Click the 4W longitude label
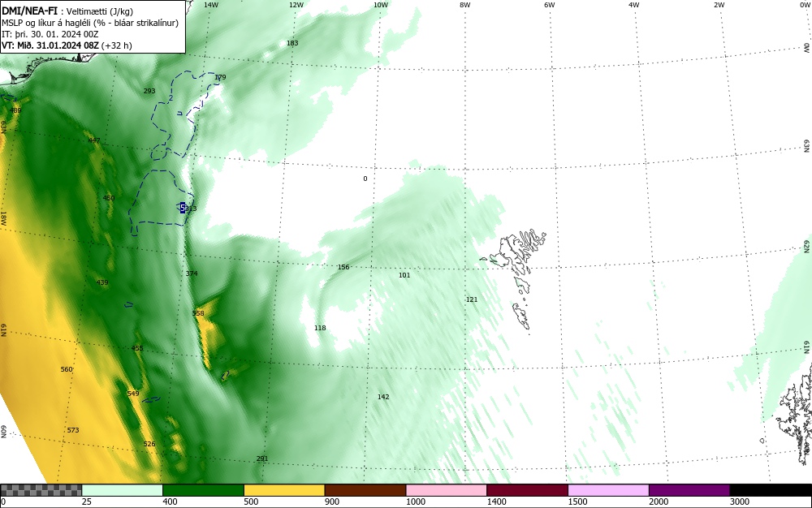The image size is (812, 508). (x=634, y=5)
